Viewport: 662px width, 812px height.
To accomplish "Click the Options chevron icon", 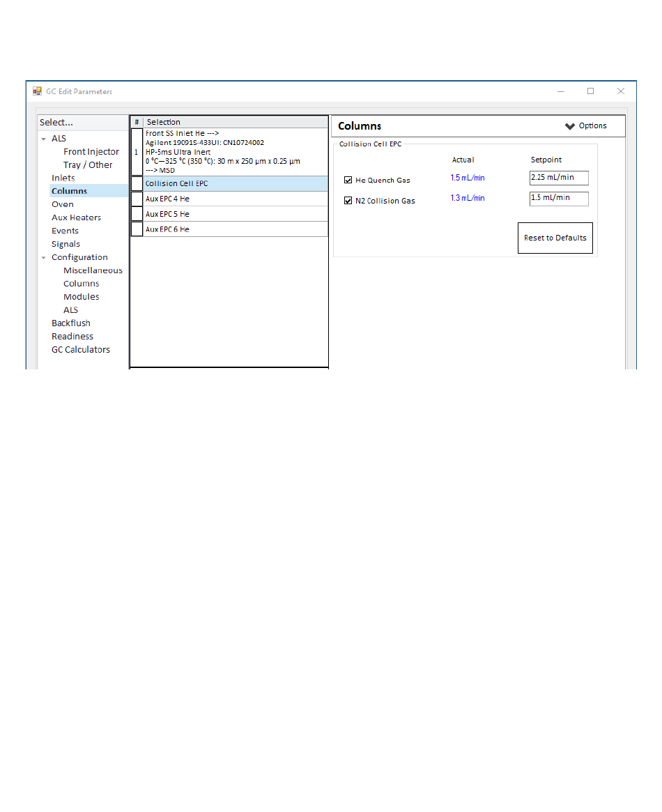I will click(x=570, y=126).
